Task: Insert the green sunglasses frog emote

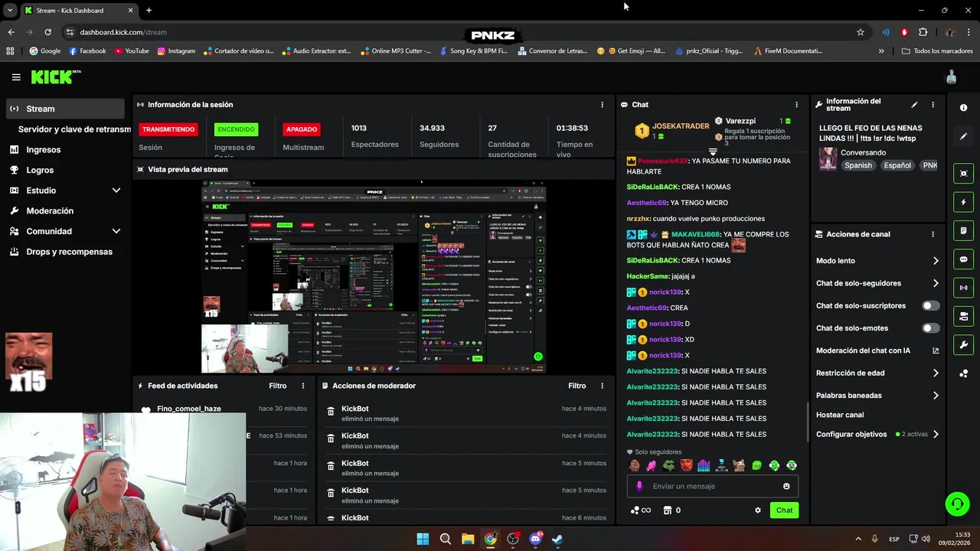Action: pyautogui.click(x=668, y=465)
